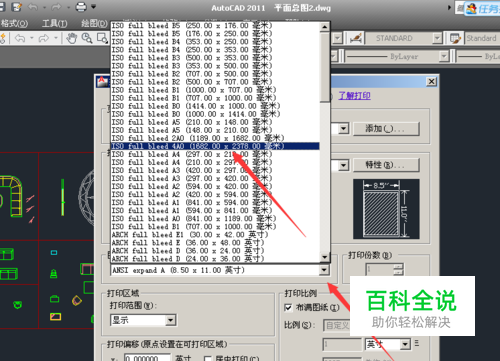Open the 工具(T) menu
500x361 pixels.
(x=55, y=23)
